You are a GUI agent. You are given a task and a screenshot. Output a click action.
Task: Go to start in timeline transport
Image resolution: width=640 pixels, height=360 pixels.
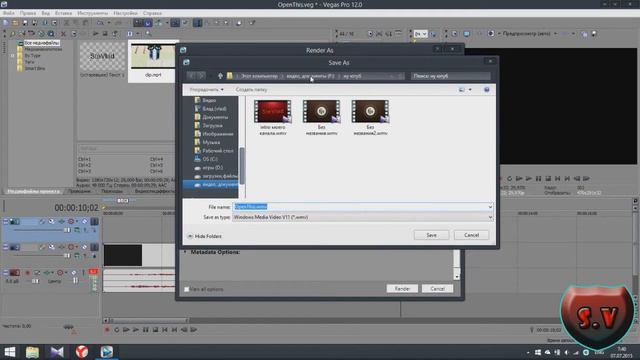165,330
